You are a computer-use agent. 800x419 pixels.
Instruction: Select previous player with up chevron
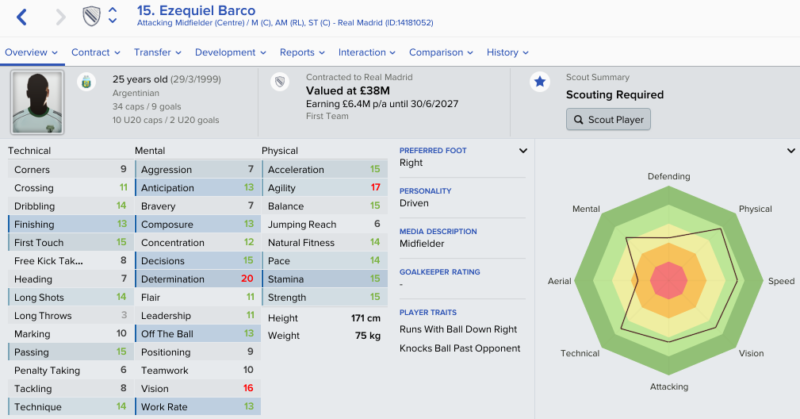(x=113, y=10)
